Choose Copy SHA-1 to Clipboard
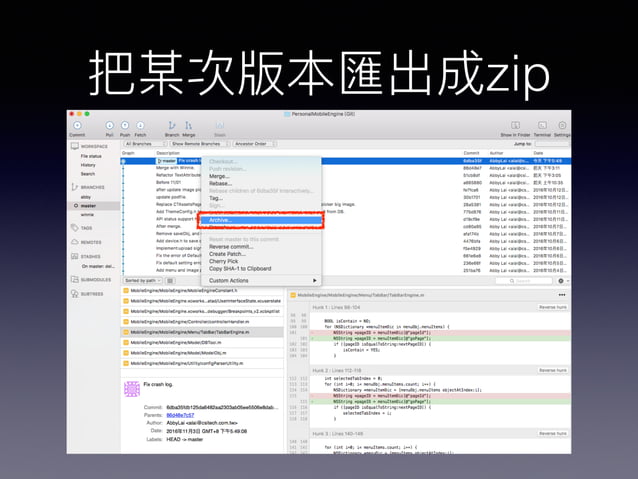The height and width of the screenshot is (479, 638). (261, 269)
